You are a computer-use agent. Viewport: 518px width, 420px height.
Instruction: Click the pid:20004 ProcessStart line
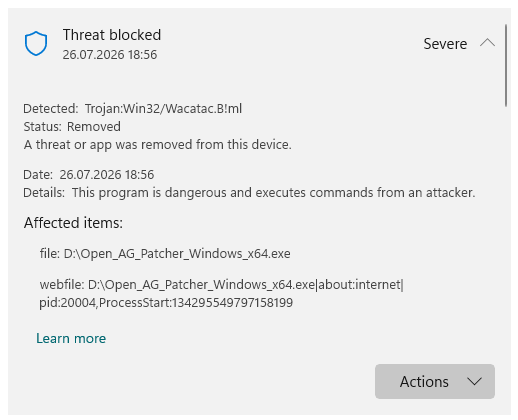(x=166, y=303)
